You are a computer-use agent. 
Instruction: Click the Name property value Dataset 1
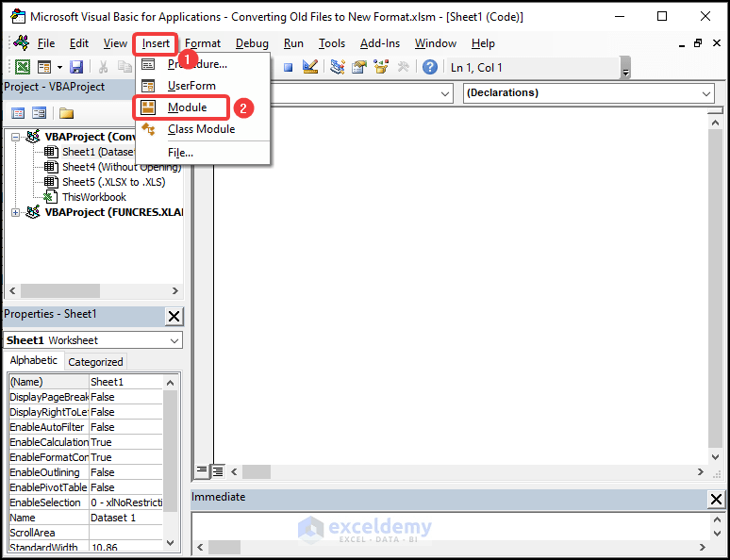point(125,518)
